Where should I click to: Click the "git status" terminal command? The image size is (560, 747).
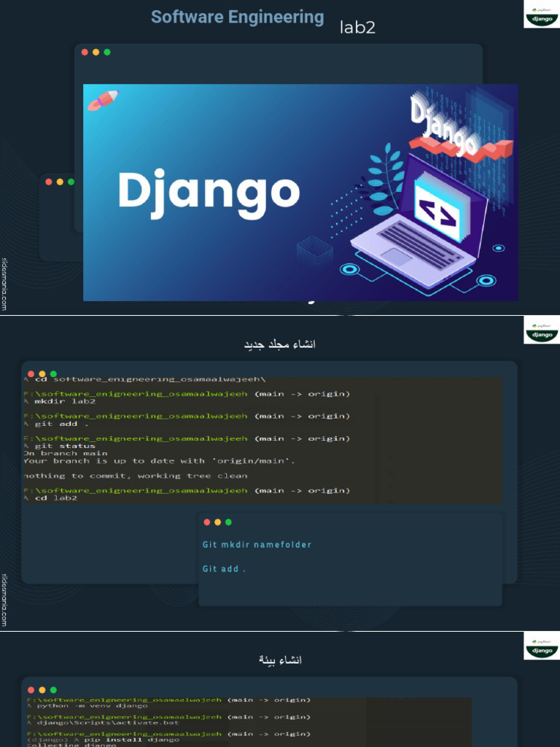pos(65,446)
